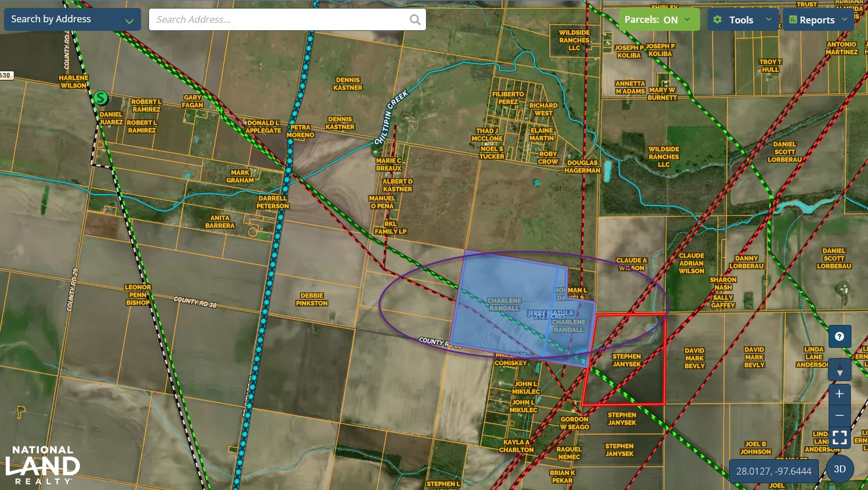Open the Search by Address menu
The image size is (868, 490).
[72, 19]
